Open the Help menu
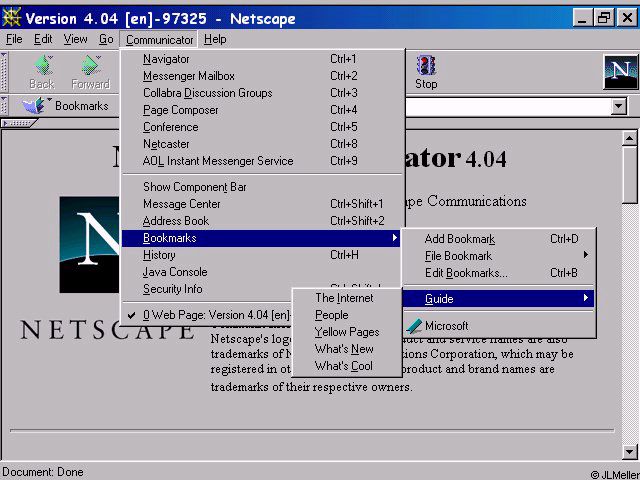This screenshot has height=480, width=640. (x=215, y=39)
